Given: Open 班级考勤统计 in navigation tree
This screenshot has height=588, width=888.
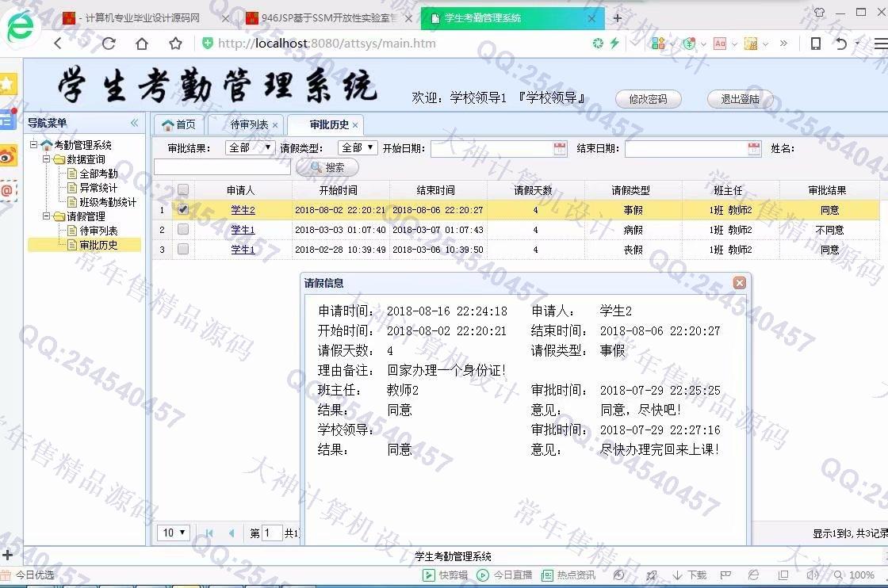Looking at the screenshot, I should (108, 202).
